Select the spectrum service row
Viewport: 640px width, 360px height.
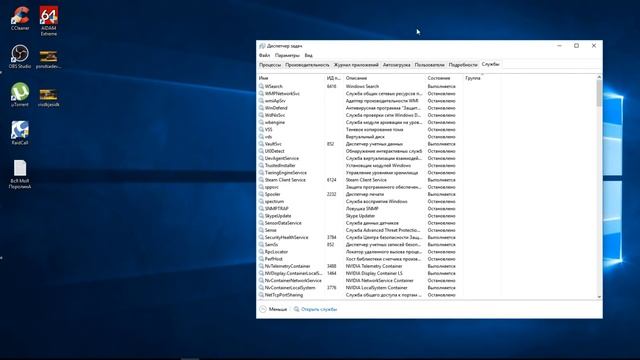coord(427,202)
